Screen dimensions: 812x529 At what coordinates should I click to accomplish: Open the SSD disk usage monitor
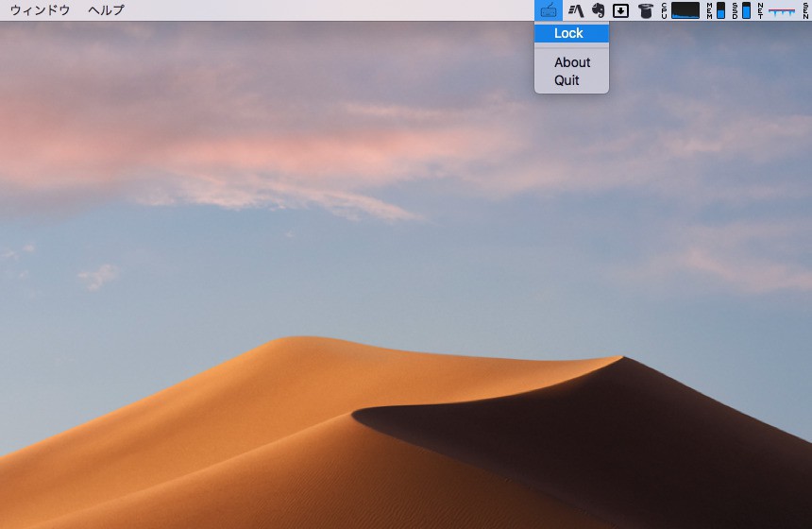tap(741, 10)
